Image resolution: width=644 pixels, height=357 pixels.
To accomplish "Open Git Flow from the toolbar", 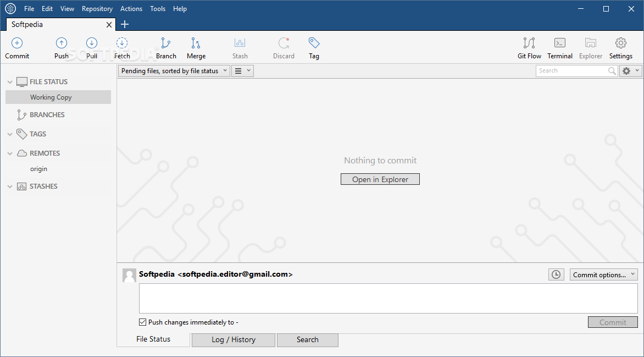I will (x=529, y=43).
